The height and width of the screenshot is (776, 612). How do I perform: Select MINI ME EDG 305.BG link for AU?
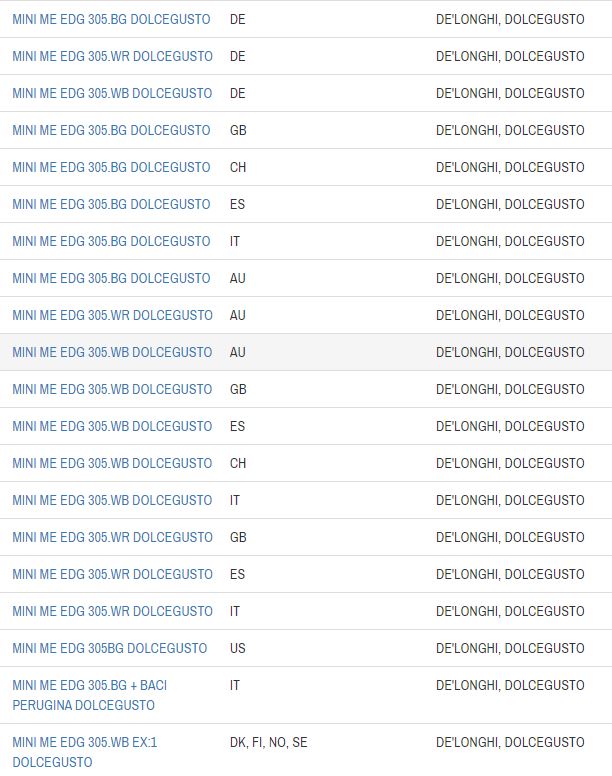[111, 278]
